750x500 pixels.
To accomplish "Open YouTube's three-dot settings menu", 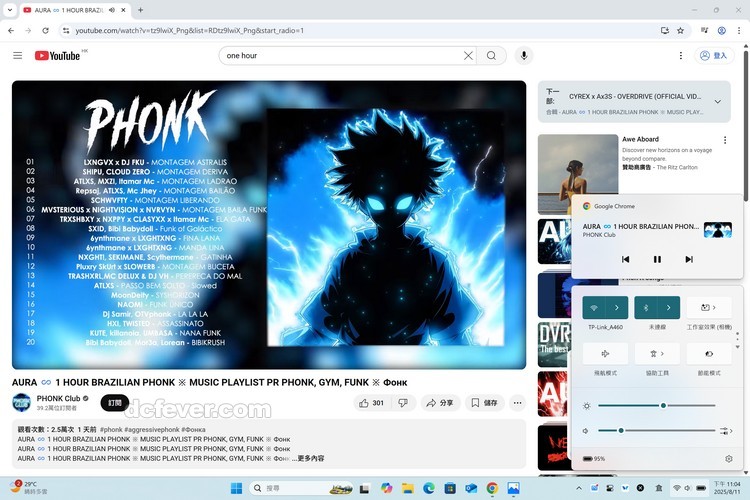I will (681, 56).
